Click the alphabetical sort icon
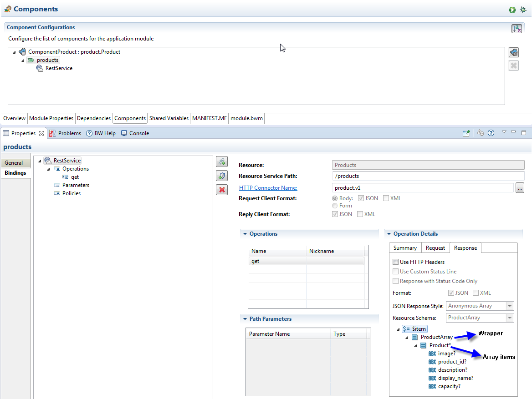 516,29
